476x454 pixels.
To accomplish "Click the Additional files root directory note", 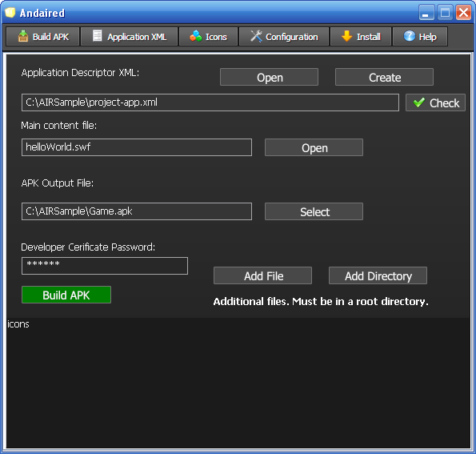I will coord(321,301).
